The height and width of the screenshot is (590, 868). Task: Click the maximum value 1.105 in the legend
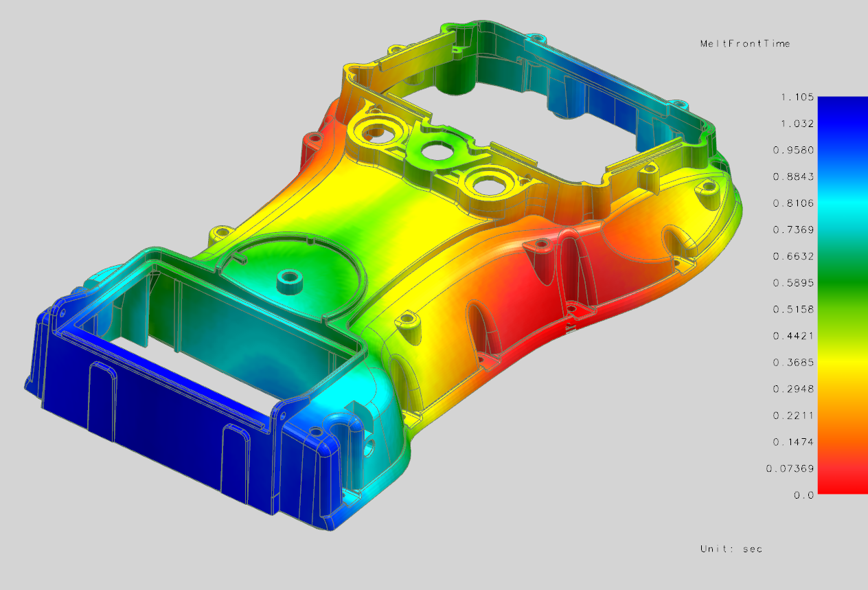pyautogui.click(x=797, y=96)
